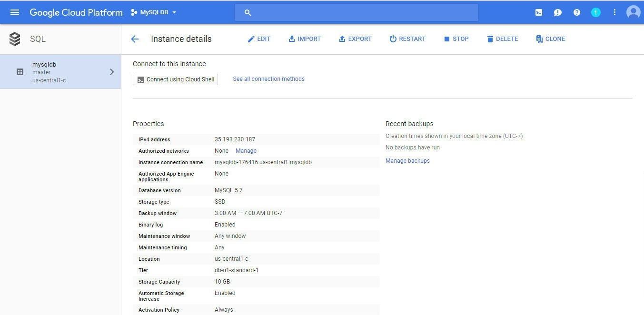Click the search magnifier icon
The height and width of the screenshot is (315, 644).
pyautogui.click(x=248, y=13)
